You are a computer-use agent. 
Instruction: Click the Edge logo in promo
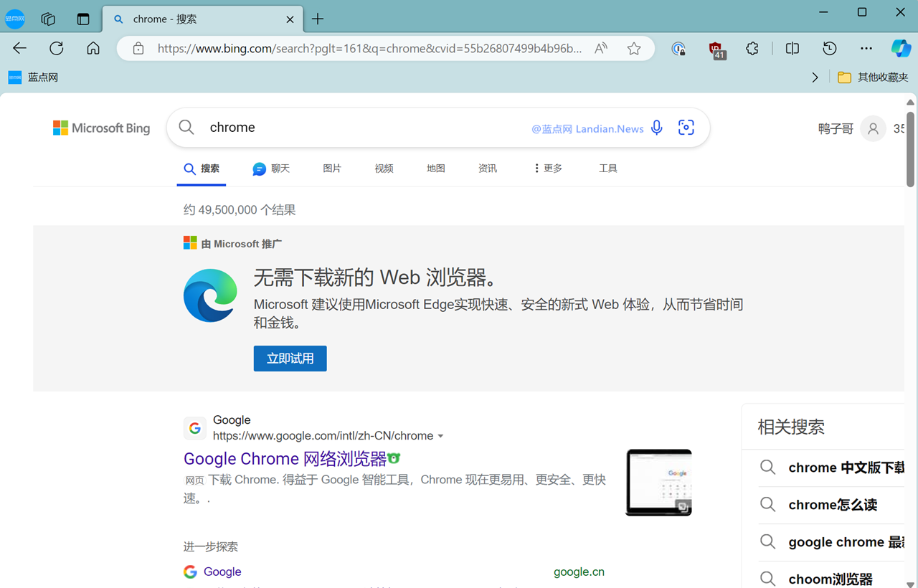(x=210, y=295)
